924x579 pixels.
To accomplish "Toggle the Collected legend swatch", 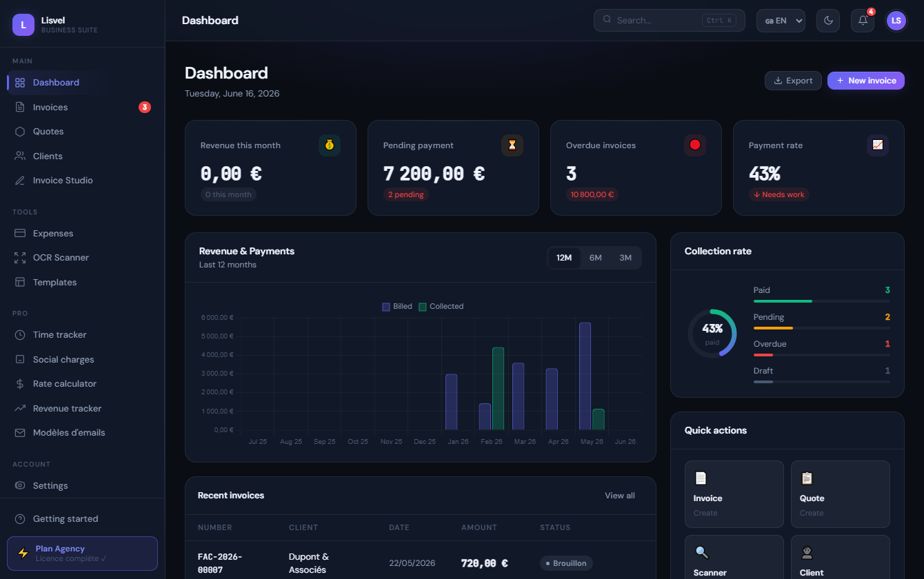I will click(423, 307).
